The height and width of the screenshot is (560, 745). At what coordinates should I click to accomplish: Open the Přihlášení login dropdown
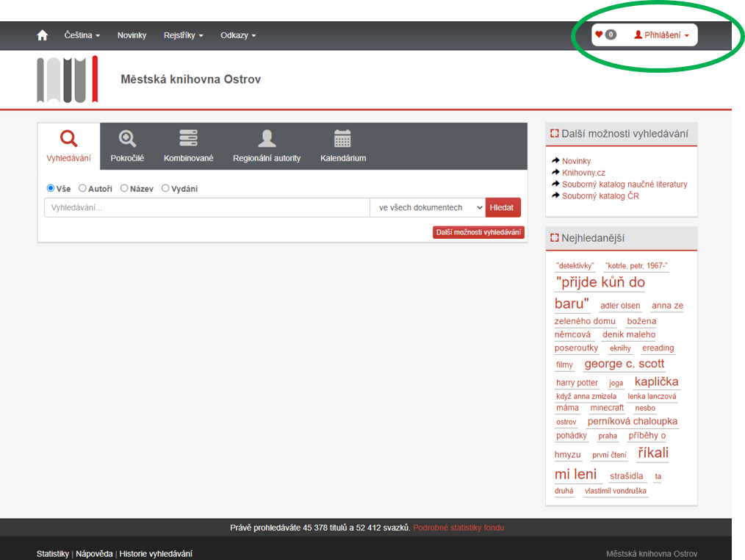point(661,35)
